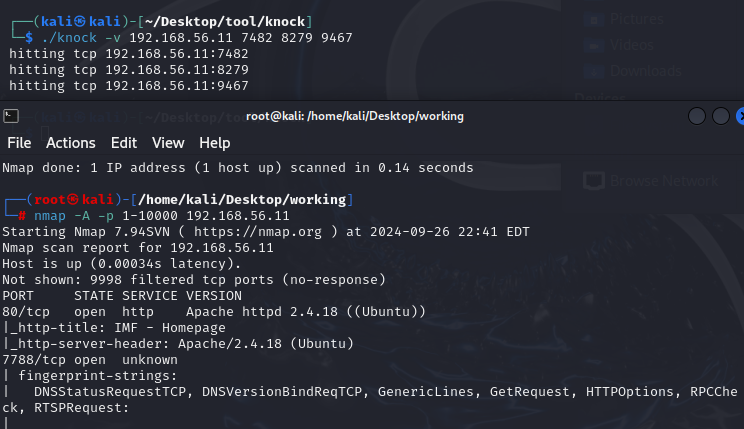Click the '7788/tcp open unknown' line
Viewport: 744px width, 429px height.
90,360
